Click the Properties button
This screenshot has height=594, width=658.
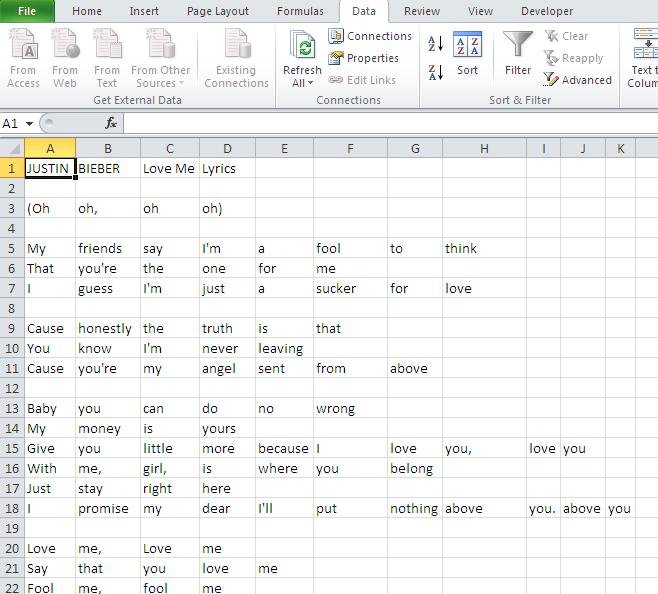(x=363, y=58)
